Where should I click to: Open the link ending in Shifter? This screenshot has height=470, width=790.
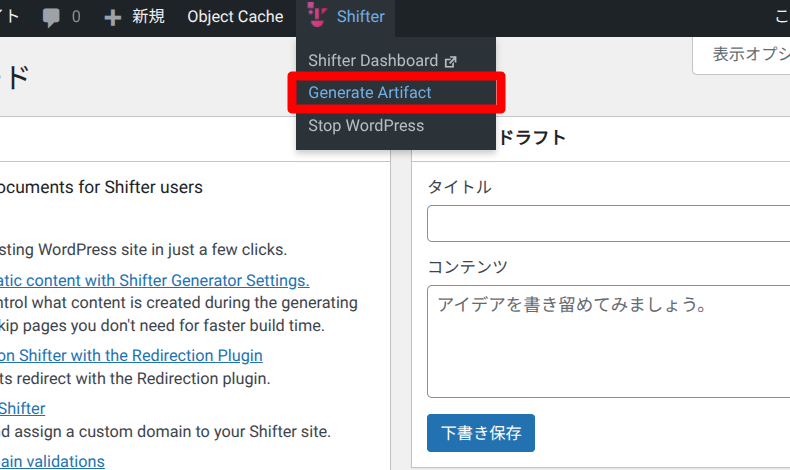tap(23, 409)
